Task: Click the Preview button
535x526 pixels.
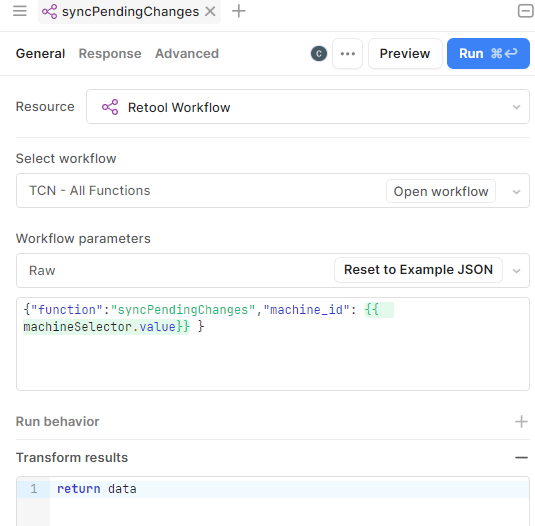Action: pos(405,54)
